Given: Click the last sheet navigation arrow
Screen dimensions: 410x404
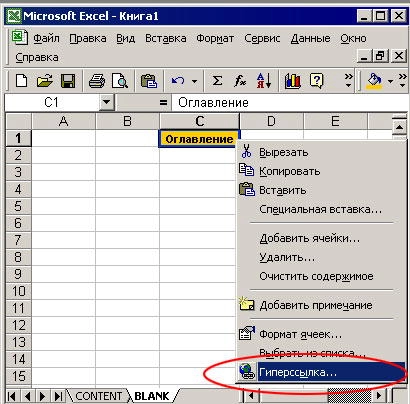Looking at the screenshot, I should [58, 396].
